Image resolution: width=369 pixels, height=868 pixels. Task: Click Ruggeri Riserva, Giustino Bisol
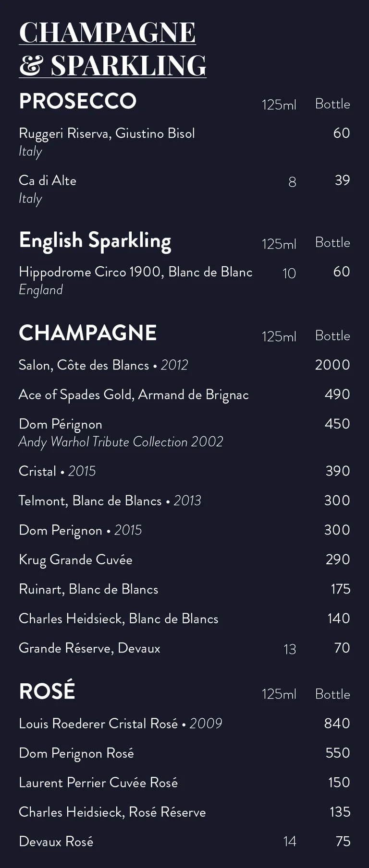tap(107, 134)
